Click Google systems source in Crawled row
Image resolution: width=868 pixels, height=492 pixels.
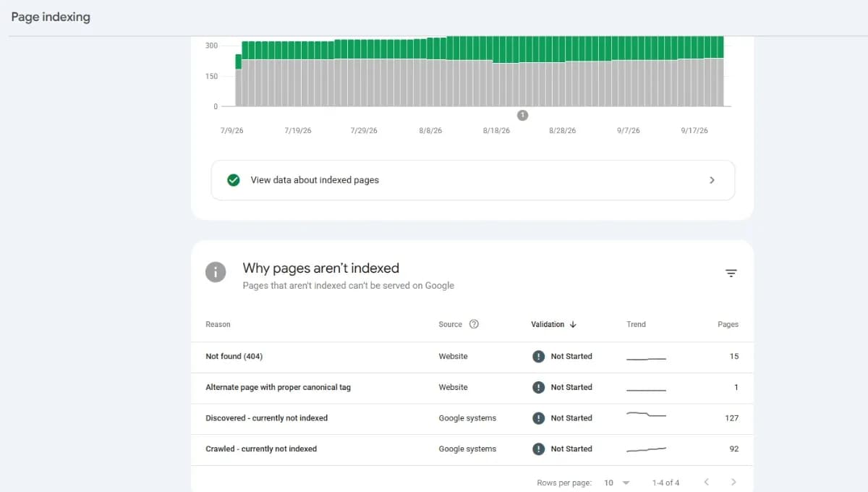point(467,449)
